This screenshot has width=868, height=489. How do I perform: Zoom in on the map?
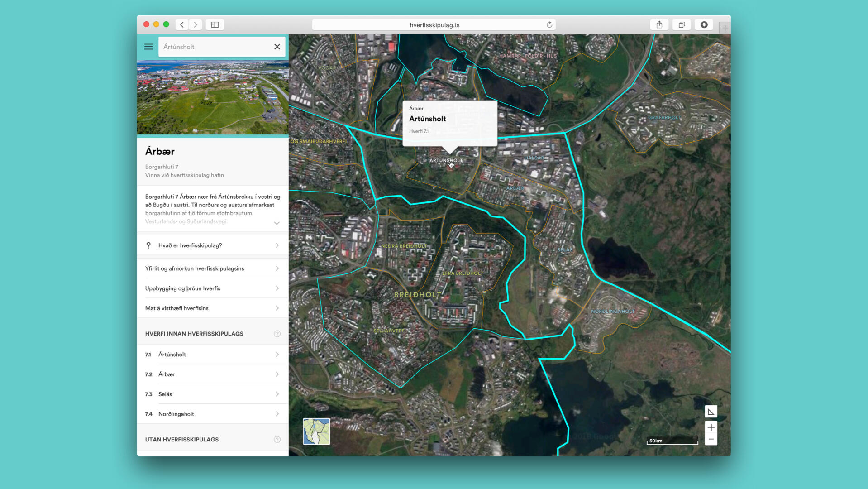point(711,427)
